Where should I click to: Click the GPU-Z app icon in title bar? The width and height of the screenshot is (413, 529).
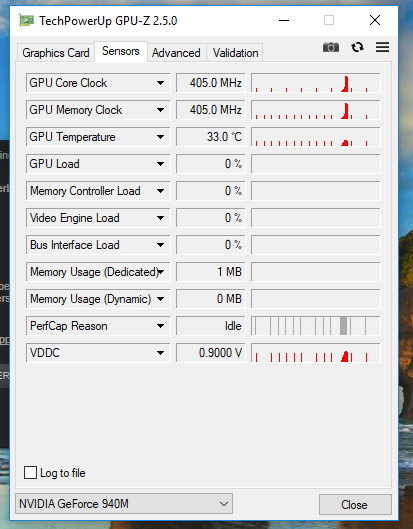(26, 21)
